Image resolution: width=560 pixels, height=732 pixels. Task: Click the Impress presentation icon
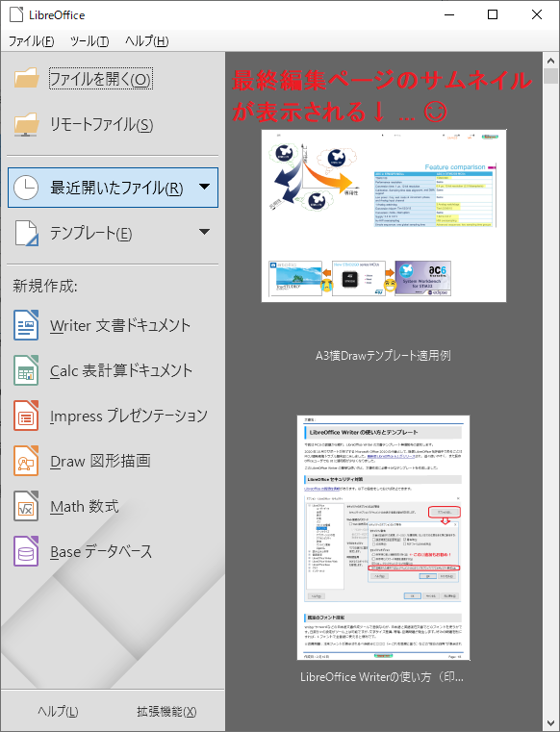tap(26, 416)
